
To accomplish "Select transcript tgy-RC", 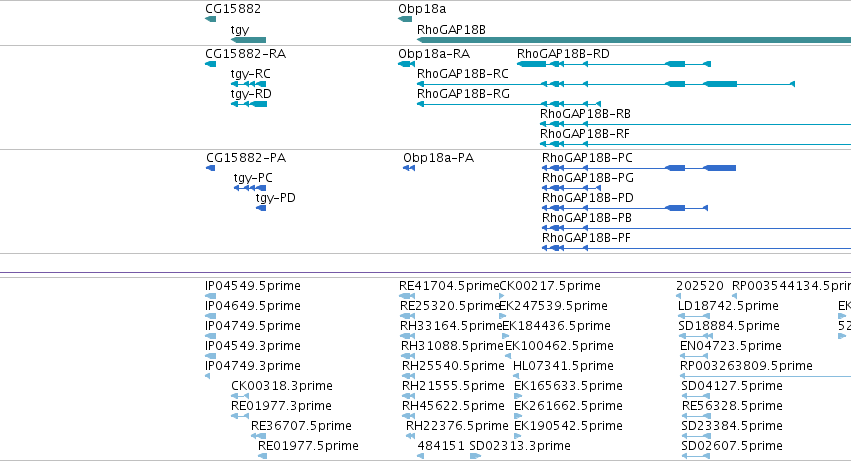I will 250,74.
